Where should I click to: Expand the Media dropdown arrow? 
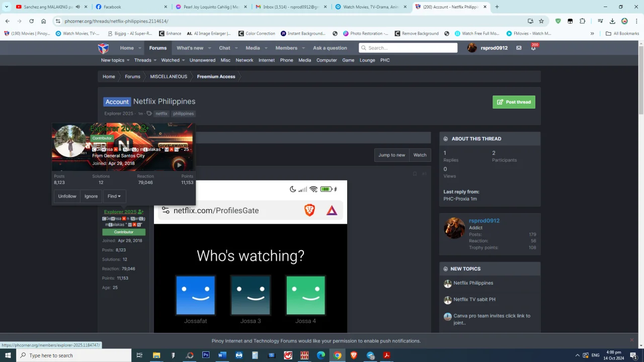[x=265, y=48]
